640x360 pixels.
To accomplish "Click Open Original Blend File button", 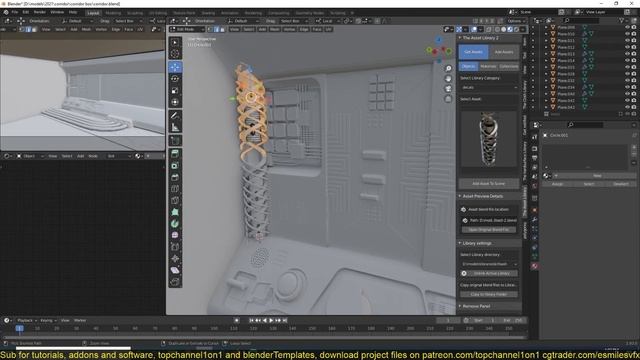I will (489, 230).
